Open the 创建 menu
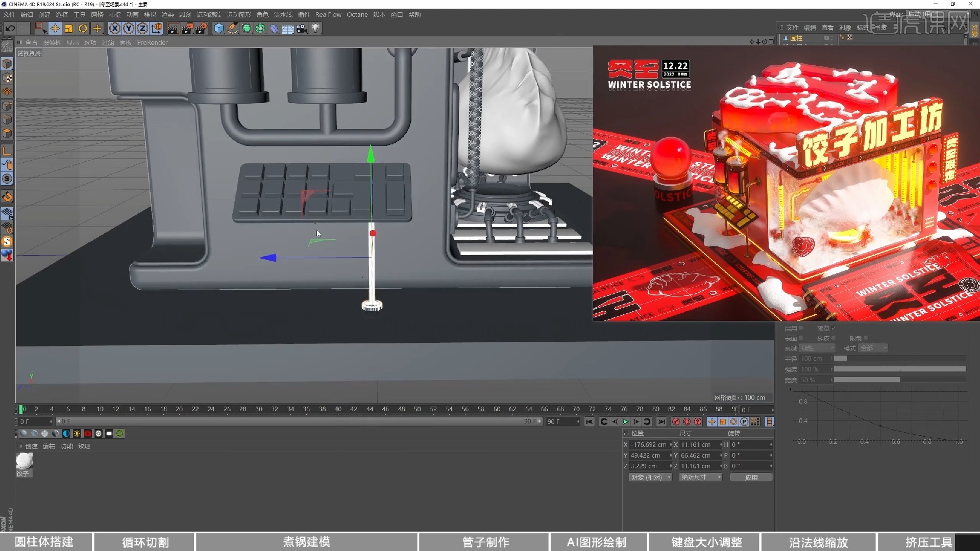Image resolution: width=980 pixels, height=551 pixels. pyautogui.click(x=44, y=15)
